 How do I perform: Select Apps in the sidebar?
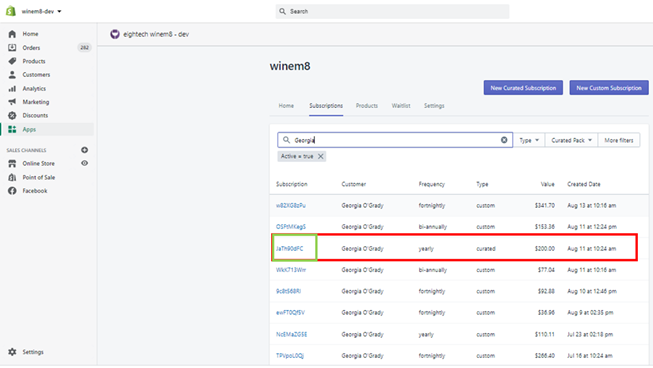pos(29,129)
